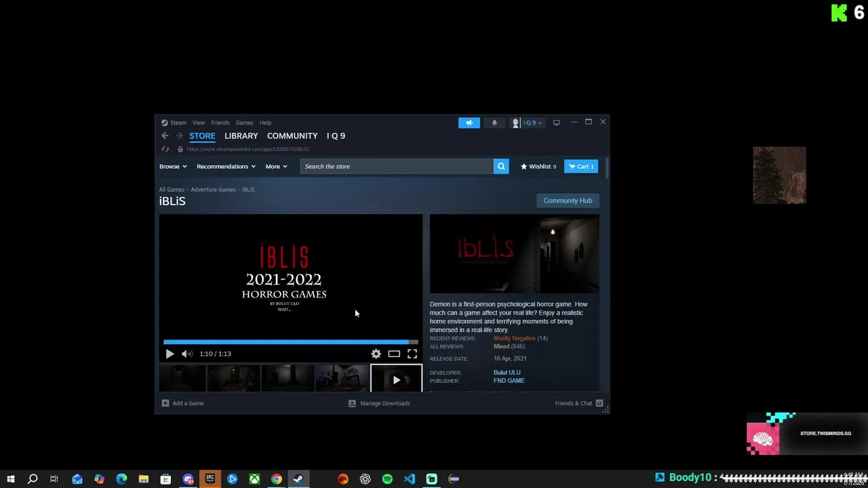Open Spotify from the taskbar
The height and width of the screenshot is (488, 868).
[387, 479]
